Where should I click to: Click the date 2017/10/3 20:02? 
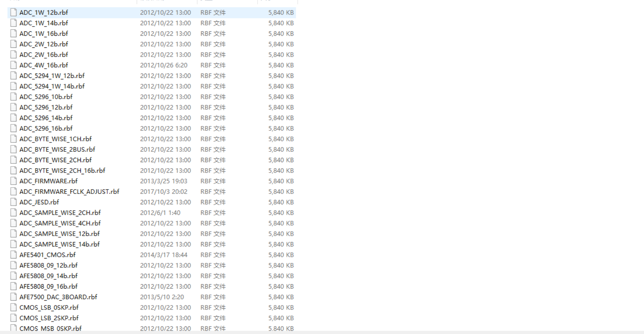(164, 191)
